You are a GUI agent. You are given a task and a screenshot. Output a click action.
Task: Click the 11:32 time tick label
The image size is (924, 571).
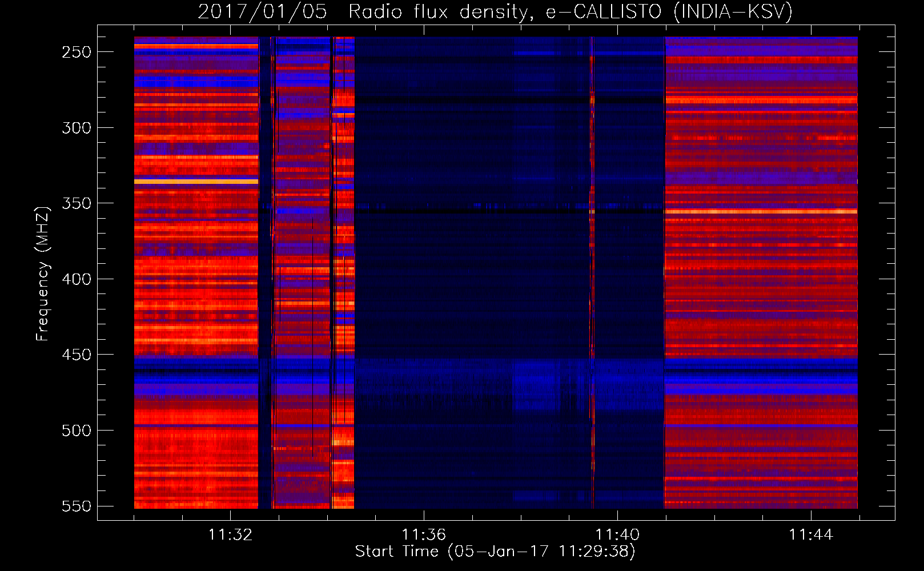(230, 535)
